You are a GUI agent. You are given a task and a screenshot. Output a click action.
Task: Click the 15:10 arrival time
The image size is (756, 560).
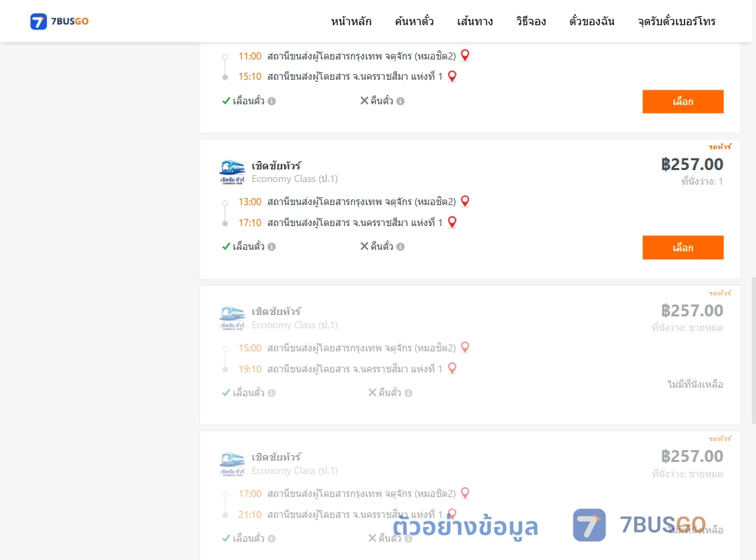[250, 77]
